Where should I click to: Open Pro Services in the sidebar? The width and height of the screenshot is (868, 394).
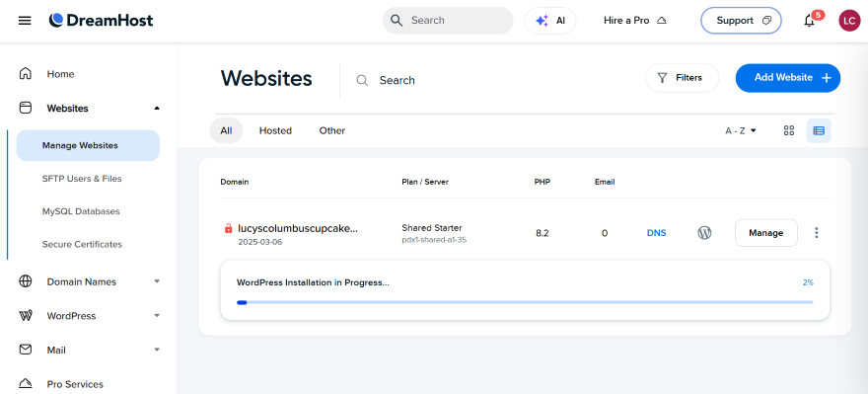tap(75, 384)
